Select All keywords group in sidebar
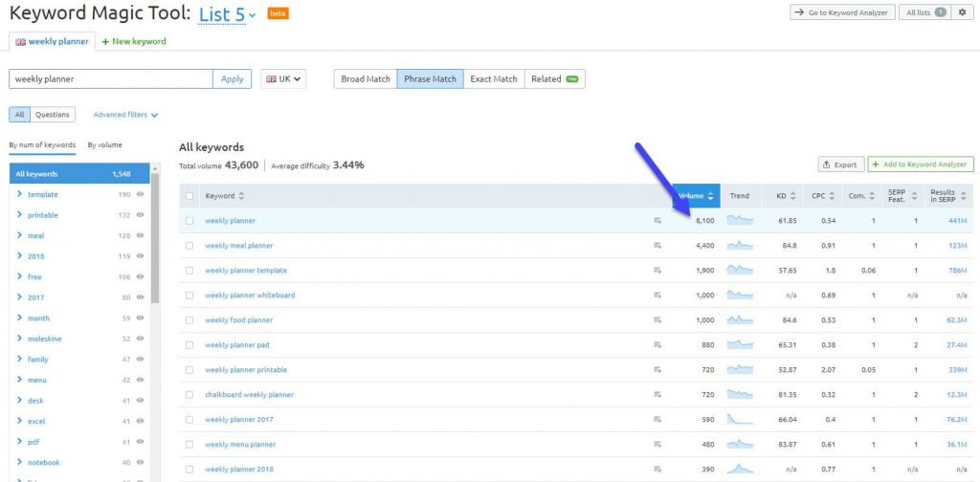Viewport: 980px width, 482px height. pos(79,174)
